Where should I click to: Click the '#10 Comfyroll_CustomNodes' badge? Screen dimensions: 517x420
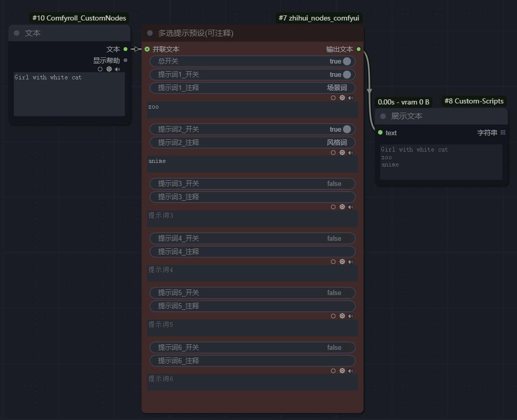pos(79,18)
